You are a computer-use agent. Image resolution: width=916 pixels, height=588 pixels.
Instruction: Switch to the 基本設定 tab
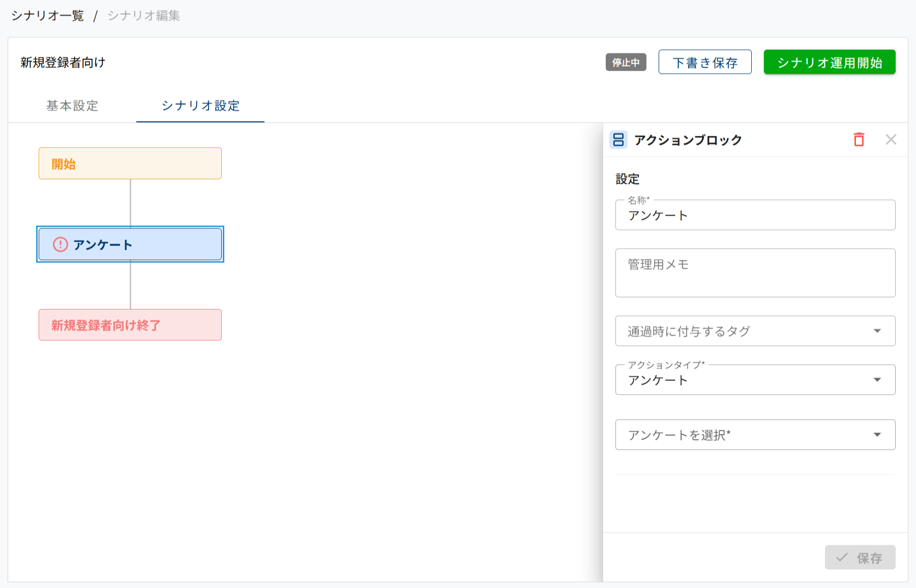72,106
